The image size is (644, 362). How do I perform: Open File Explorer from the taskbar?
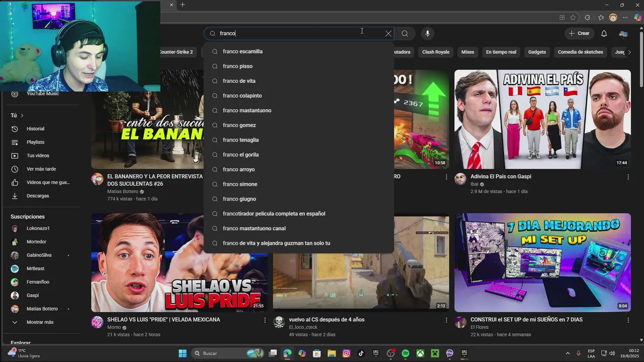(x=332, y=353)
